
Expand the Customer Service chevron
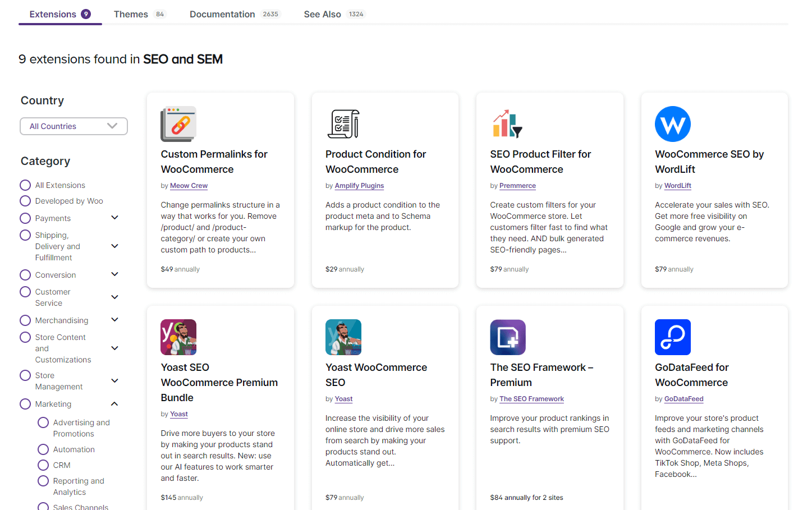115,297
